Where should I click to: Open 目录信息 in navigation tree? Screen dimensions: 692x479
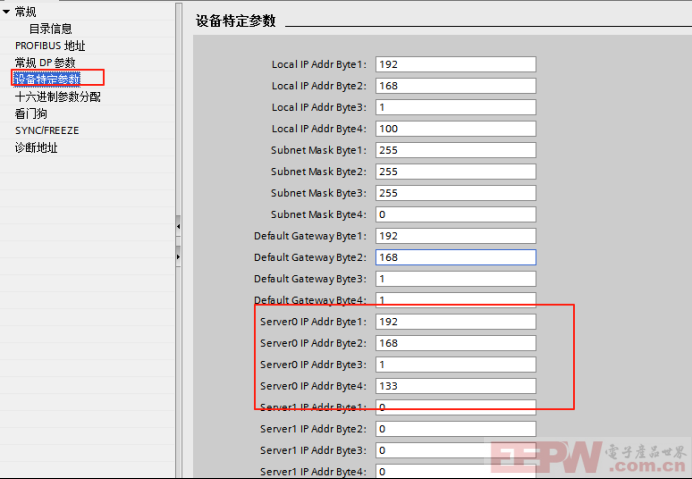(50, 29)
